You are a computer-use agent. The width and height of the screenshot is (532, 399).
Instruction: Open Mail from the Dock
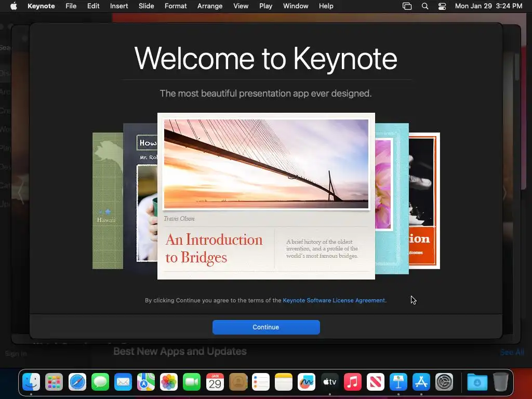(x=123, y=382)
